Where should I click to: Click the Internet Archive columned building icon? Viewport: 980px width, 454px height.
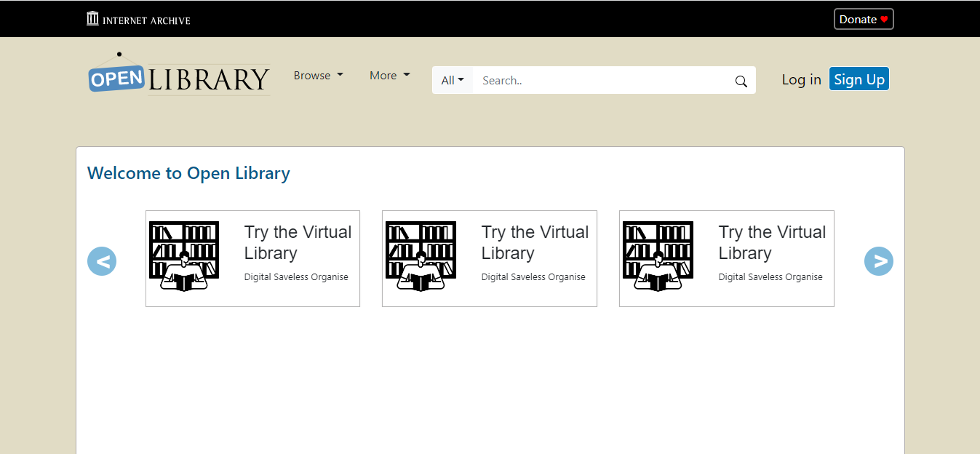92,17
